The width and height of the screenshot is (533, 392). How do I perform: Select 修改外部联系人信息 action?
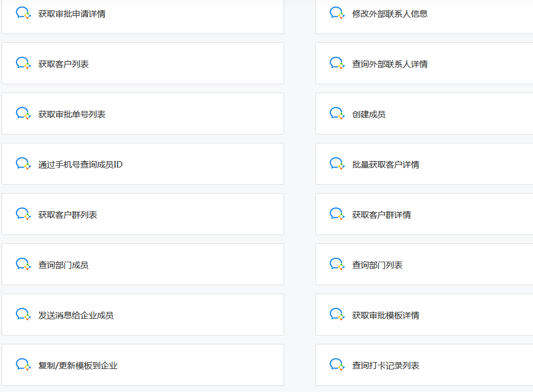pos(424,17)
